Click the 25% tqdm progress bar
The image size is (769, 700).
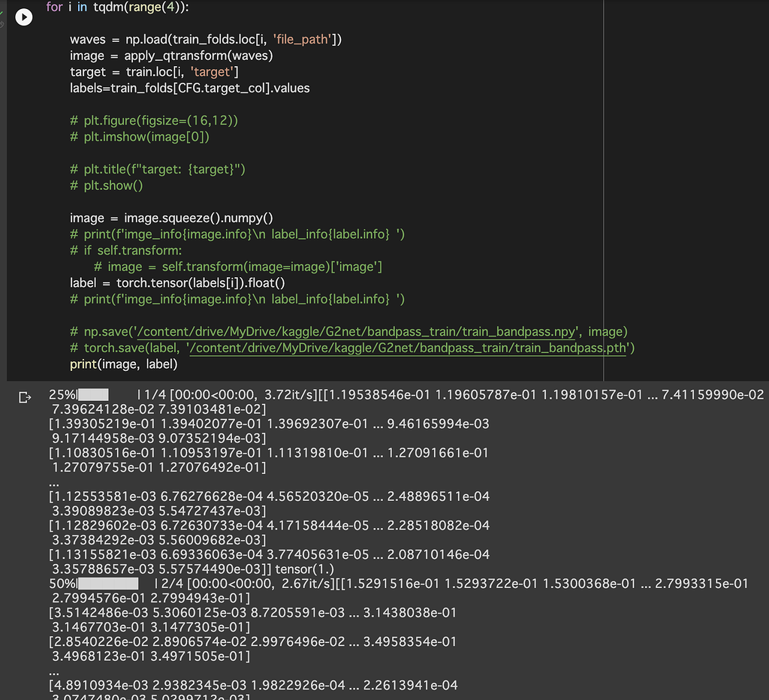pos(94,394)
